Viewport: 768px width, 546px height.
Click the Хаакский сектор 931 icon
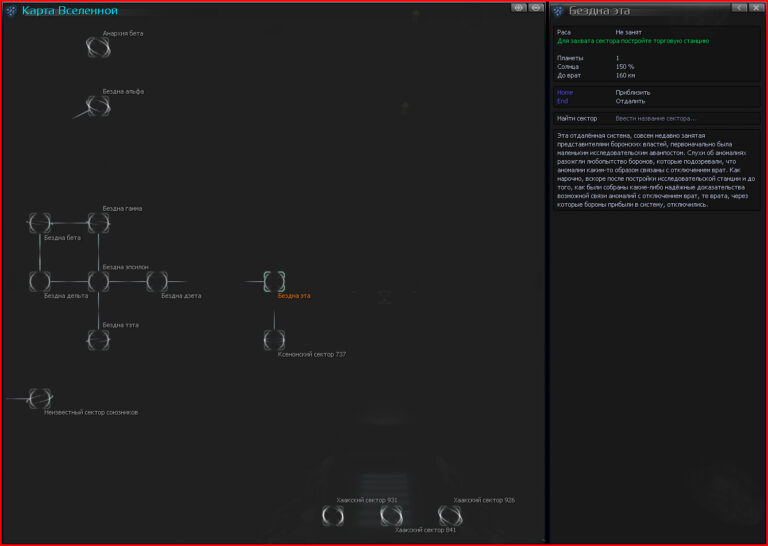click(333, 515)
